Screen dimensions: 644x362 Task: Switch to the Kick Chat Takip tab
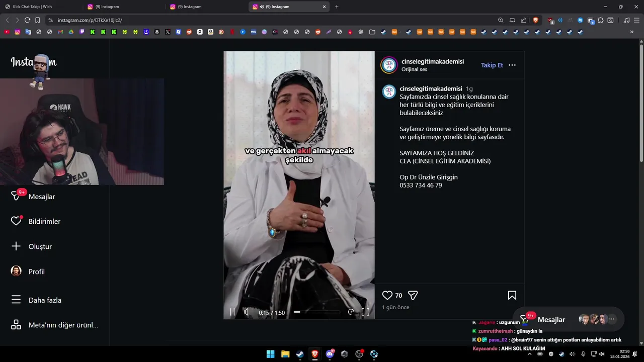click(x=41, y=7)
